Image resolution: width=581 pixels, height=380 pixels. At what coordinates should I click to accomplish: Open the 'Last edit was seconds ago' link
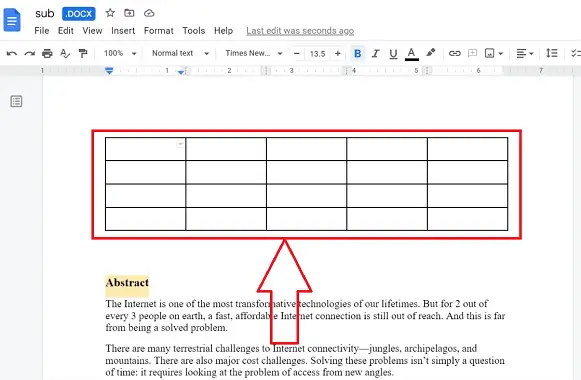click(300, 31)
